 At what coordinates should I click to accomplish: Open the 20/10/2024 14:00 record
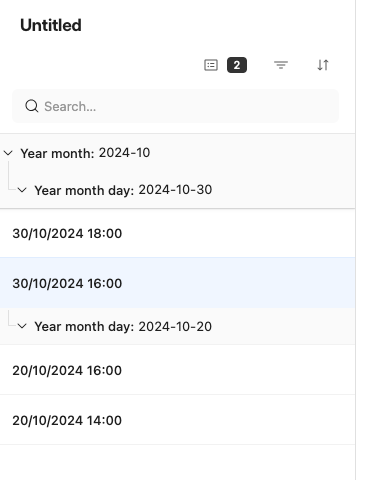(177, 420)
